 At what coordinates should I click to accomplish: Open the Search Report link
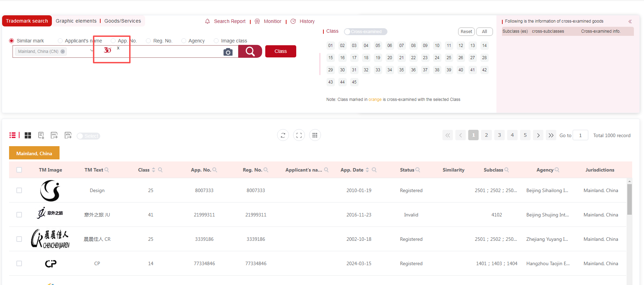tap(229, 21)
